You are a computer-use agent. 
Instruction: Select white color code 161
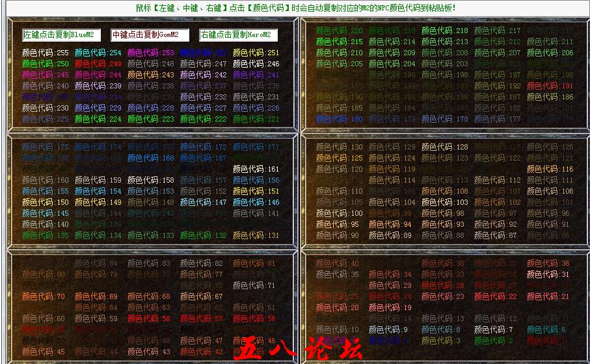256,169
